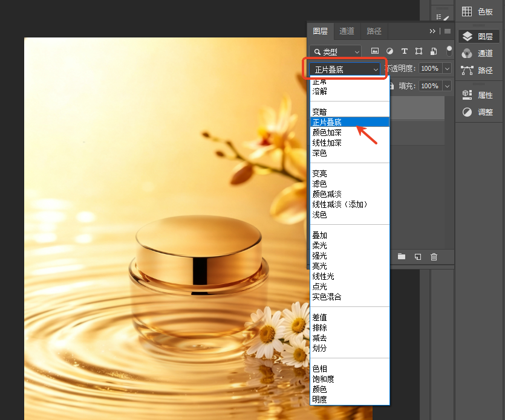Click the delete layer trash icon
Viewport: 505px width, 420px height.
[434, 256]
